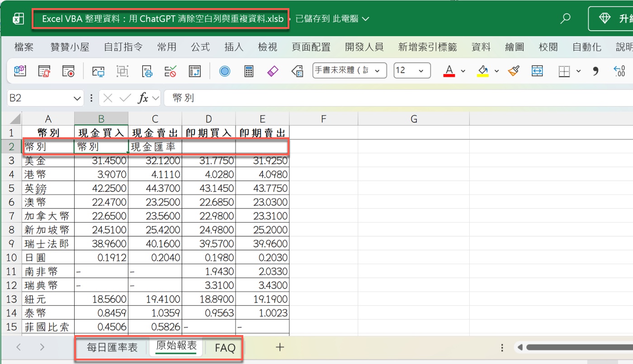
Task: Select the 原始報表 sheet tab
Action: coord(176,346)
